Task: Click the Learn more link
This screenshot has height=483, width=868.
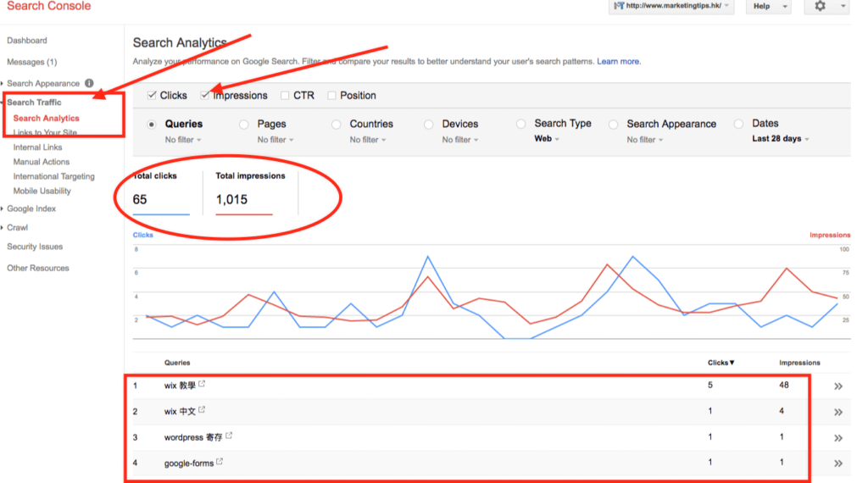Action: point(618,61)
